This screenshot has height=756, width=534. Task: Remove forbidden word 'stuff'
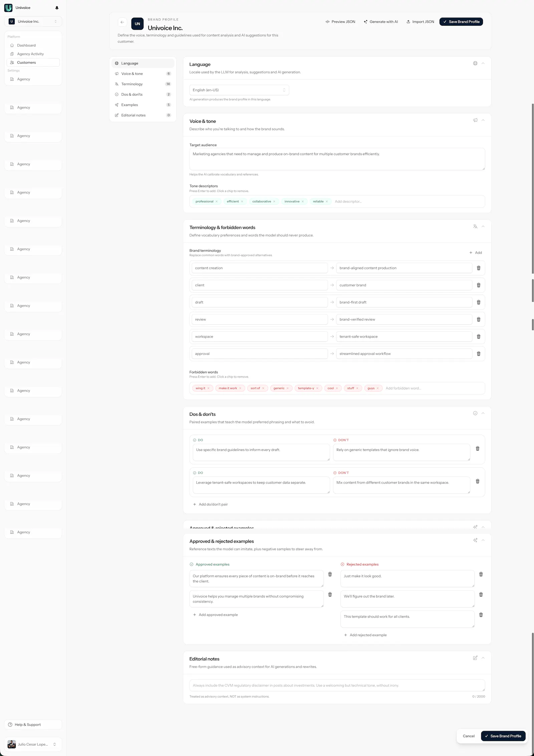357,388
